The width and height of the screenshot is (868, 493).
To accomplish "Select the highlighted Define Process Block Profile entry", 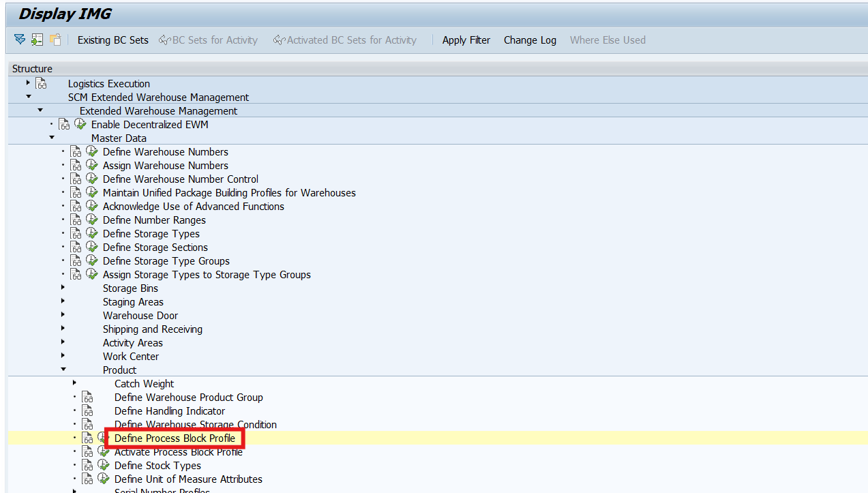I will click(x=174, y=438).
